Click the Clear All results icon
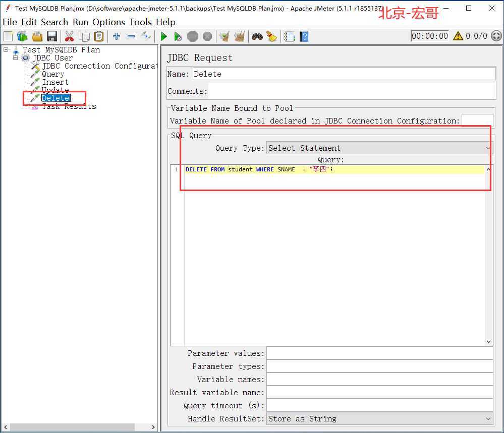 pos(240,36)
